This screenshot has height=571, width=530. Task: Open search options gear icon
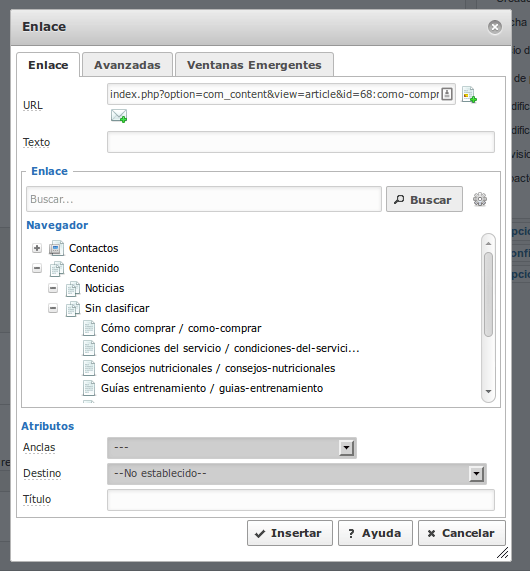480,199
